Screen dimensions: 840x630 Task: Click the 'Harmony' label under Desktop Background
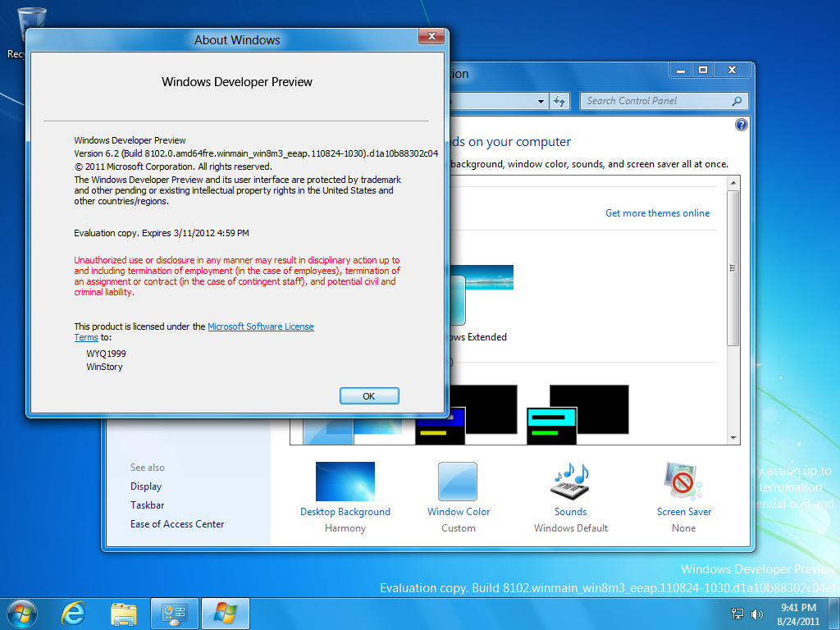click(x=345, y=528)
